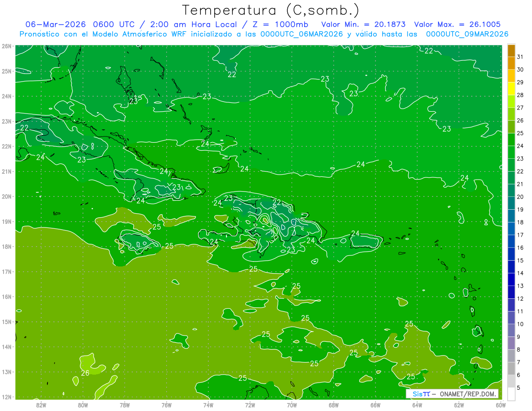Click the "Valor Min. = 20.1873" value
Image resolution: width=532 pixels, height=411 pixels.
(363, 24)
